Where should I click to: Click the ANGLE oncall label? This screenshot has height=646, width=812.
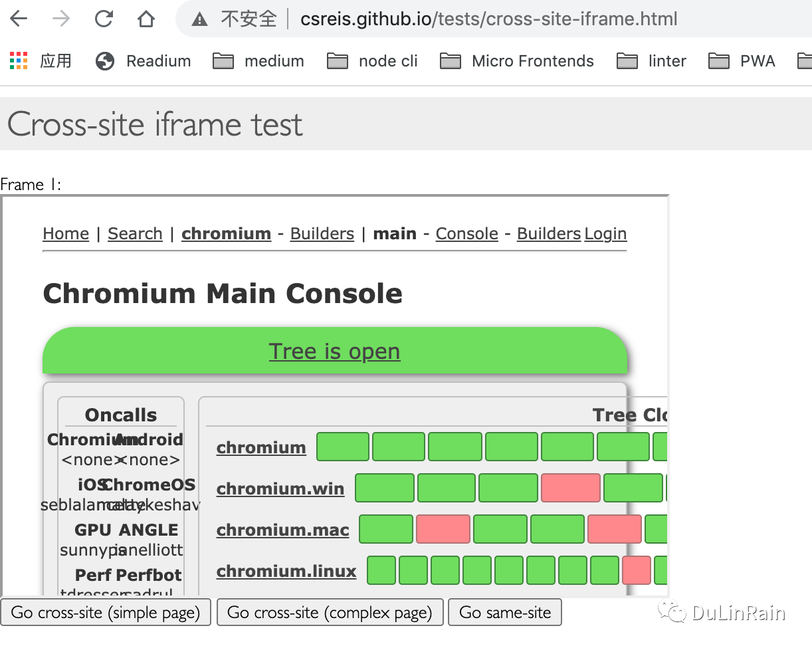149,530
